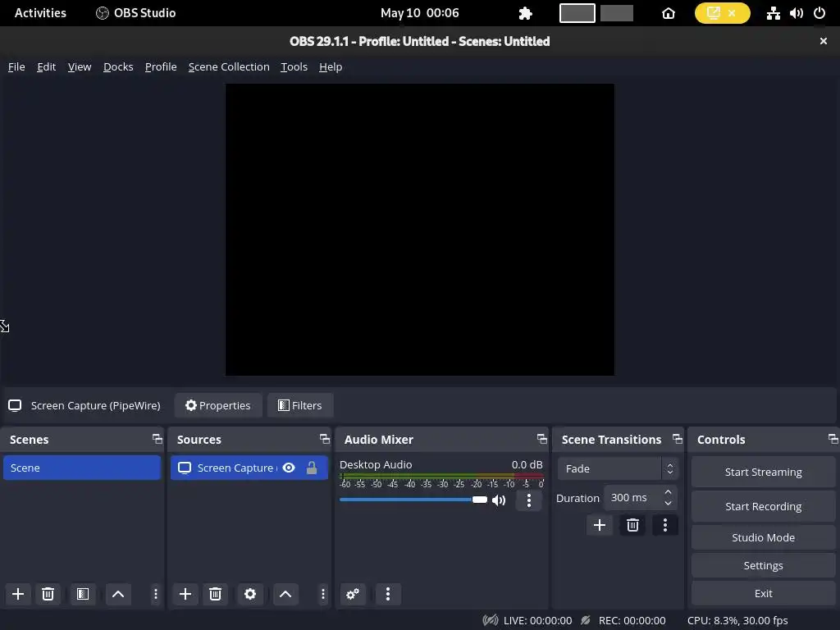Open transition properties menu dots

[664, 525]
